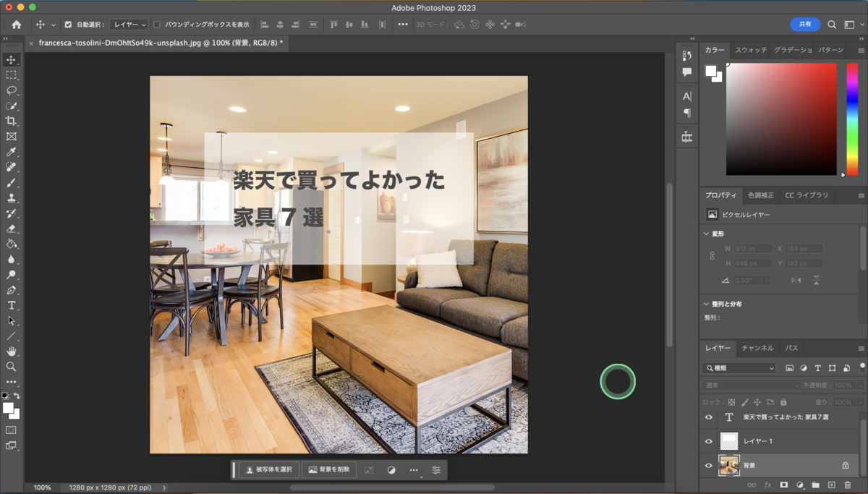Hide レイヤー 1 layer visibility
This screenshot has width=868, height=494.
pos(709,441)
